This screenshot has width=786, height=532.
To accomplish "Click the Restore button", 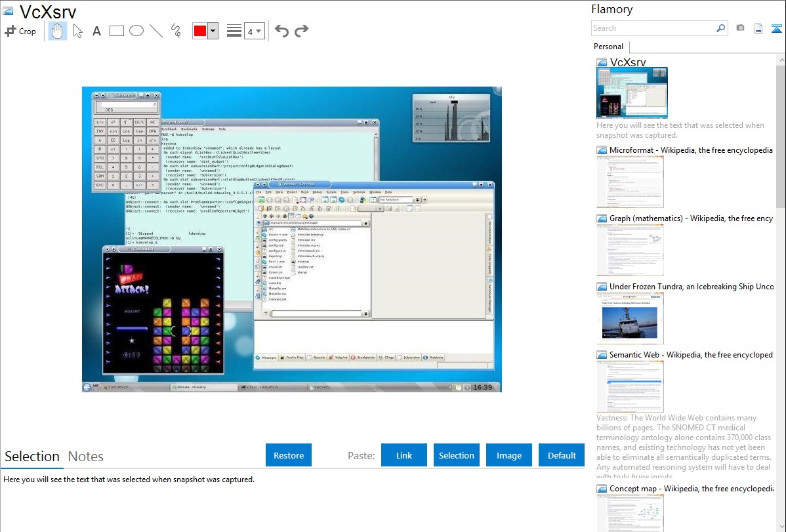I will click(x=289, y=455).
